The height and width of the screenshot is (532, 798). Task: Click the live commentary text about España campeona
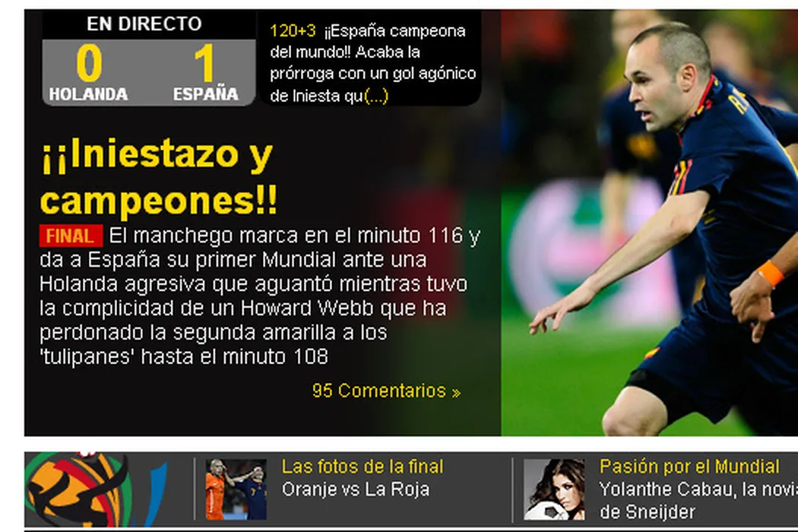373,63
